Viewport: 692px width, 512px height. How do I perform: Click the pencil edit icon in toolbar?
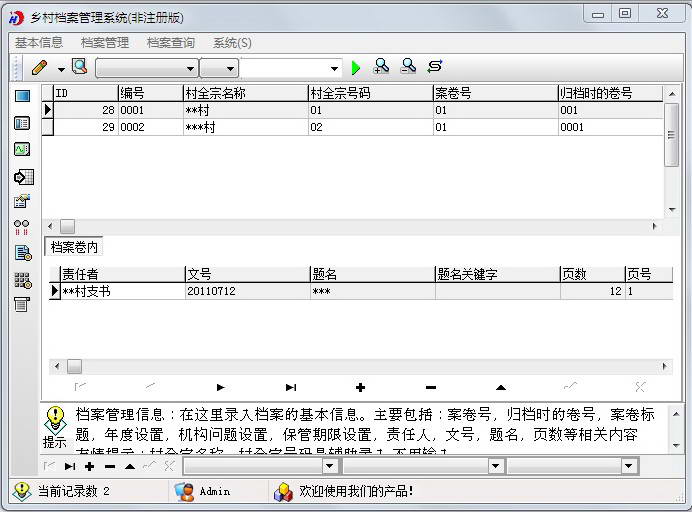coord(39,68)
